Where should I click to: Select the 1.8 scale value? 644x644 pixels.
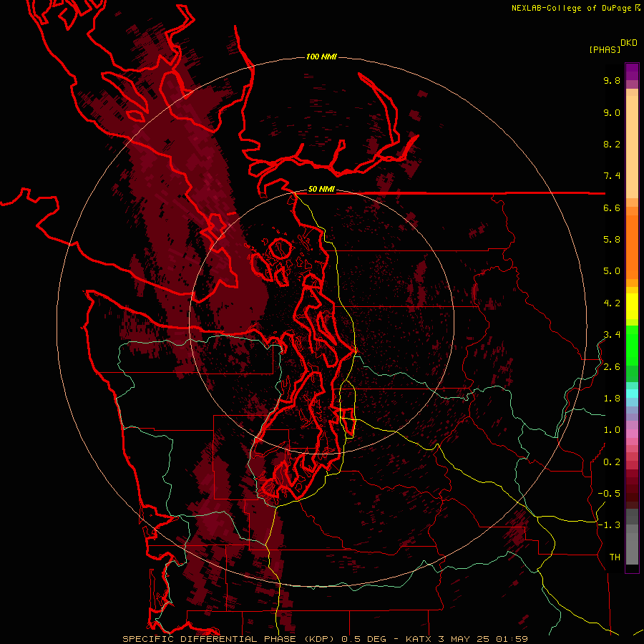(612, 399)
